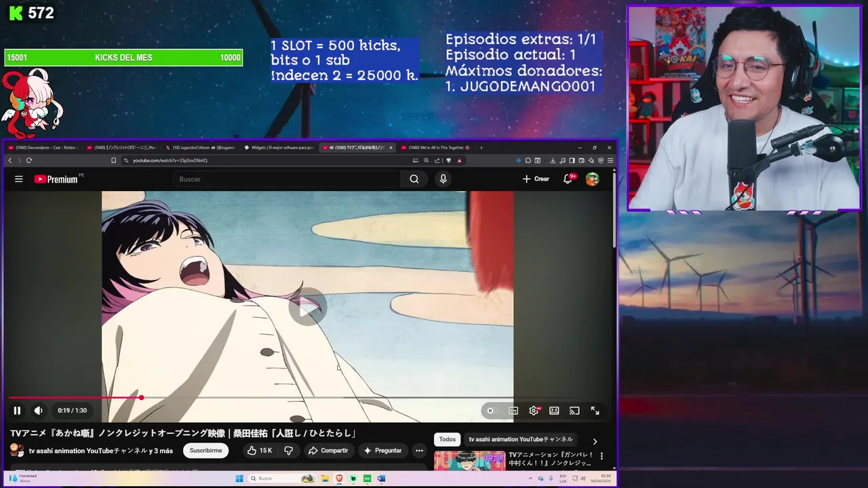Click the Preguntar button
Screen dimensions: 868x488
382,451
